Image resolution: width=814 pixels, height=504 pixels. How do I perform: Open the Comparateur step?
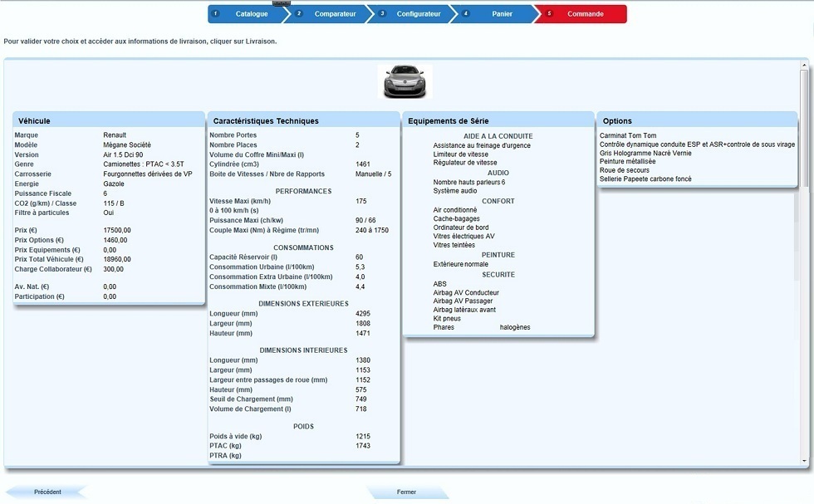tap(336, 14)
